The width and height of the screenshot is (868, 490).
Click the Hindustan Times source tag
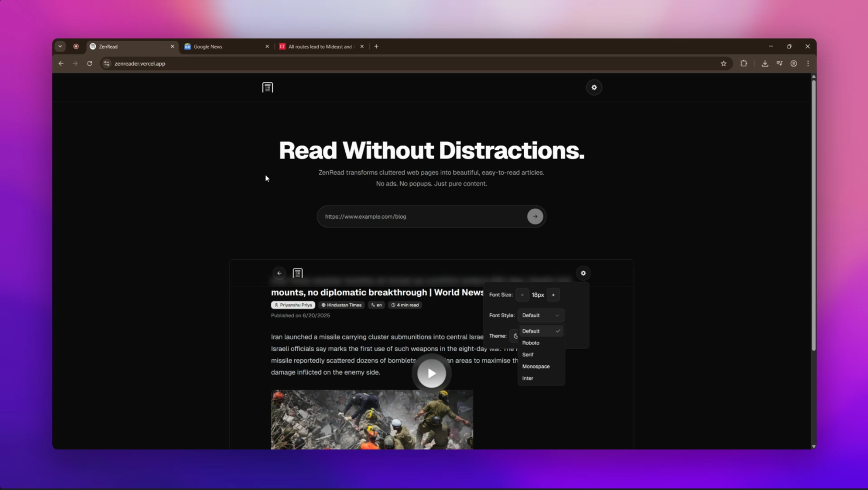click(x=341, y=305)
